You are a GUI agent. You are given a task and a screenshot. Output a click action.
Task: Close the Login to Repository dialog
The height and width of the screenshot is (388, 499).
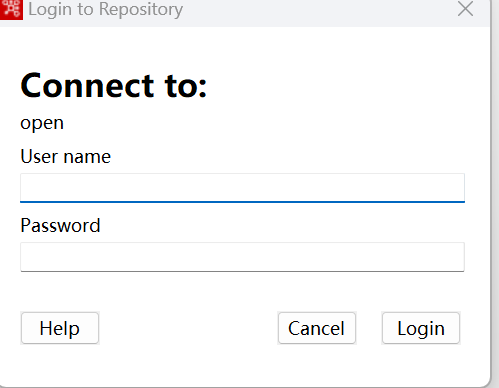pyautogui.click(x=465, y=9)
